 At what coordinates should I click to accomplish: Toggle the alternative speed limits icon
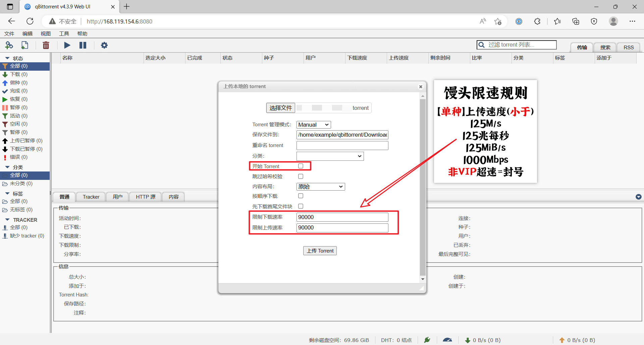[x=447, y=340]
